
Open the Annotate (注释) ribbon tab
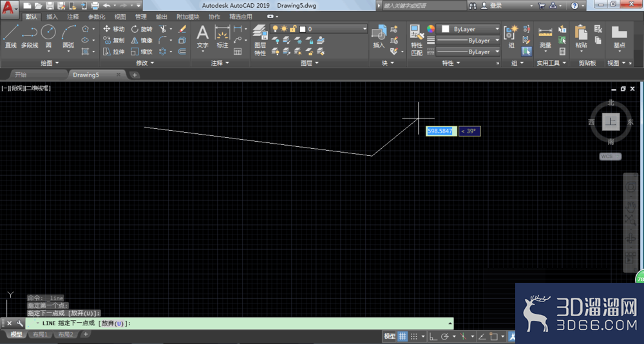[73, 17]
